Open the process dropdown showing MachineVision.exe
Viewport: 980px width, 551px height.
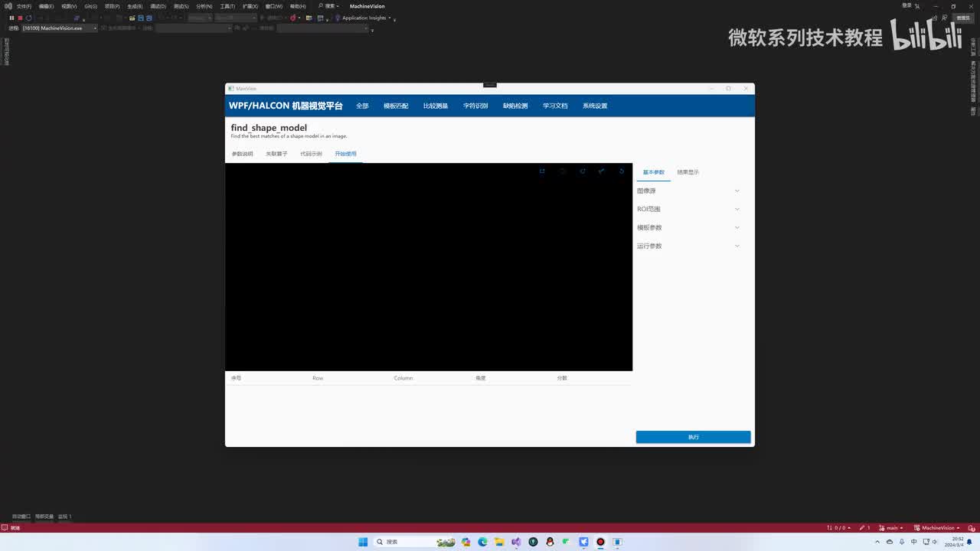coord(59,28)
